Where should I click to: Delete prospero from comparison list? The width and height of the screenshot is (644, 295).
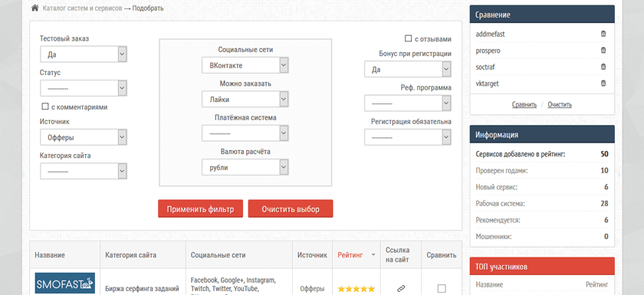coord(603,51)
